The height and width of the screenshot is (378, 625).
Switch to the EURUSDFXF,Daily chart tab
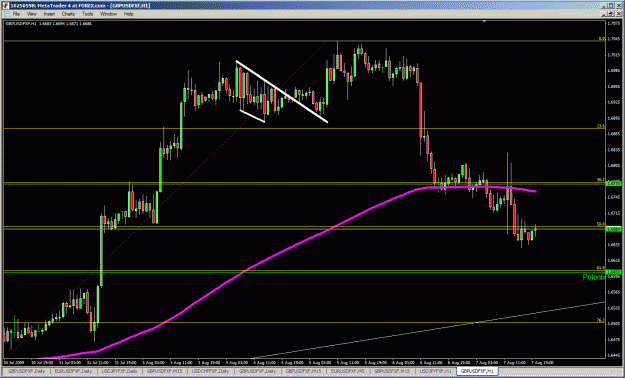click(72, 371)
